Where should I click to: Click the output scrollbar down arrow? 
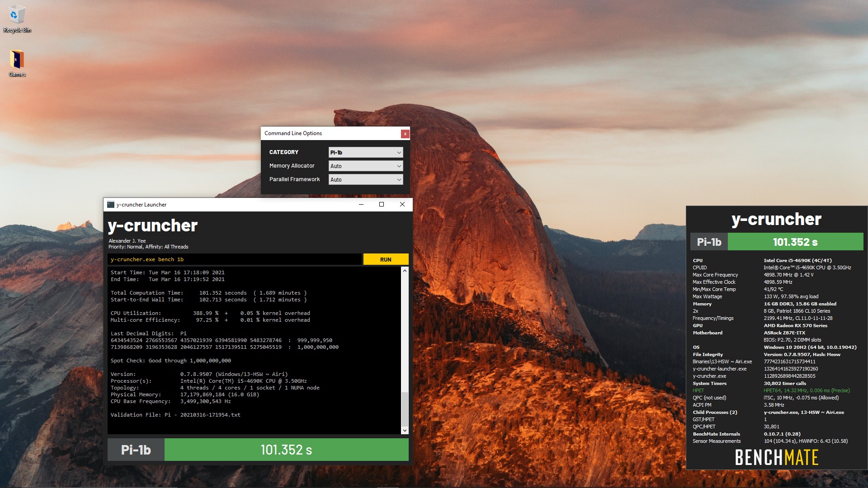(405, 430)
